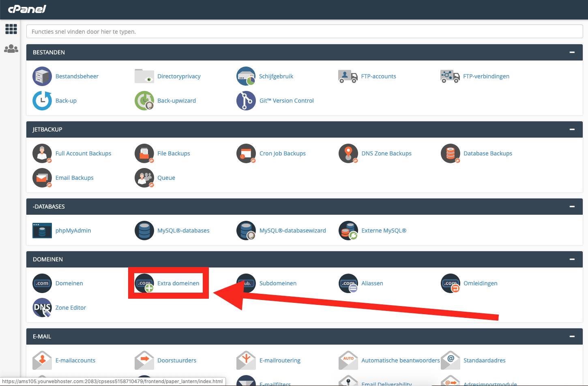Open the Aliassen icon

pyautogui.click(x=348, y=283)
